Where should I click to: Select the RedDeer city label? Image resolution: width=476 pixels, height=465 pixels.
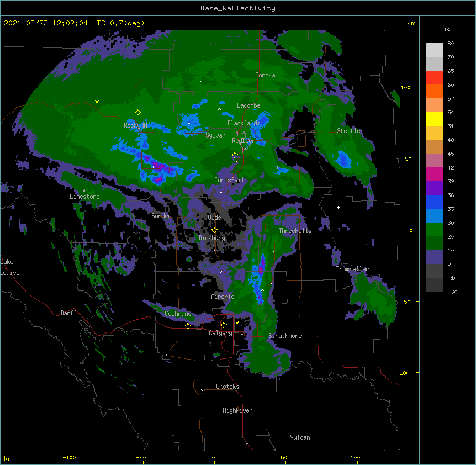[x=244, y=140]
